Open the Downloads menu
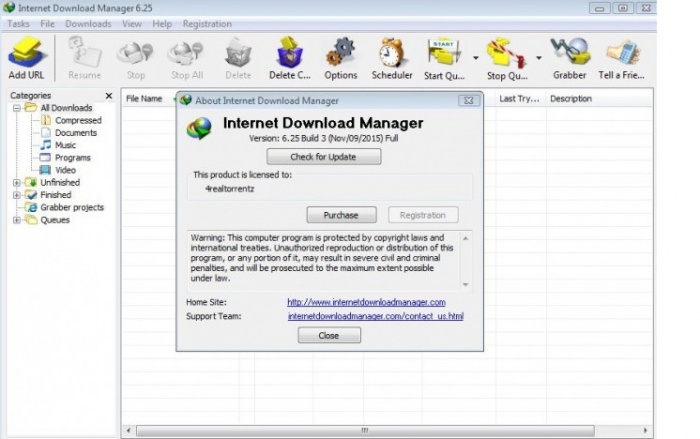Screen dimensions: 700x439 [x=88, y=24]
